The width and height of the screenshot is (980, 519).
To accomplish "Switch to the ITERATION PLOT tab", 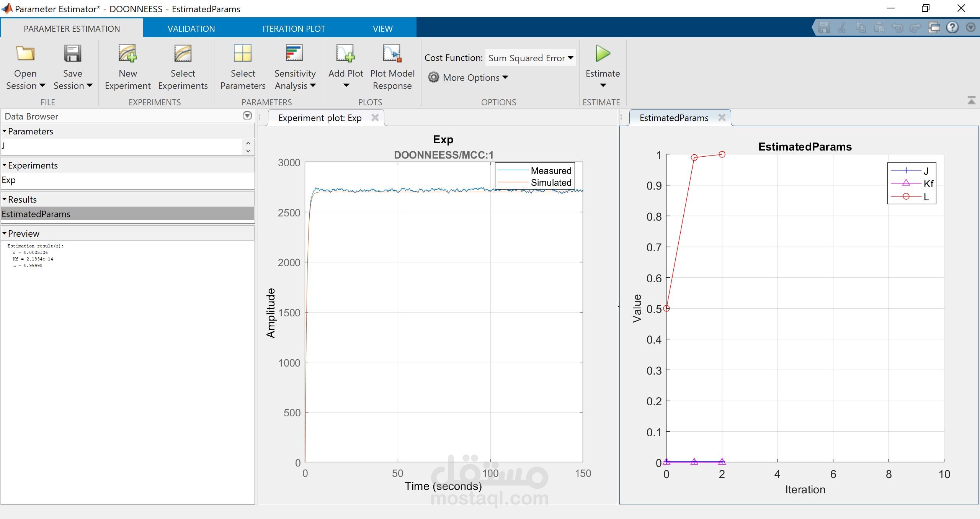I will pos(294,29).
